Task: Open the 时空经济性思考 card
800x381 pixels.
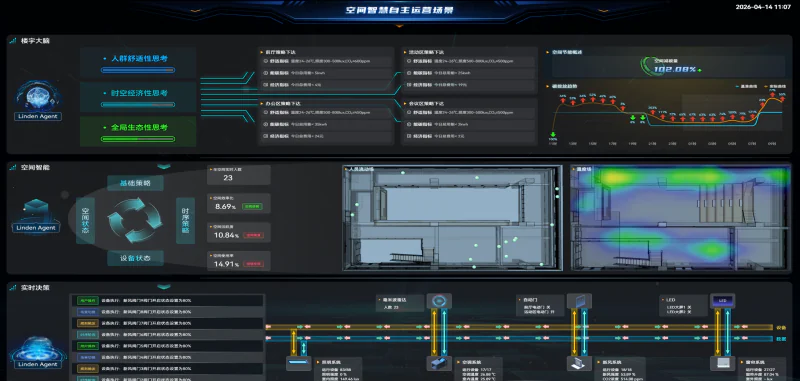Action: [x=138, y=97]
